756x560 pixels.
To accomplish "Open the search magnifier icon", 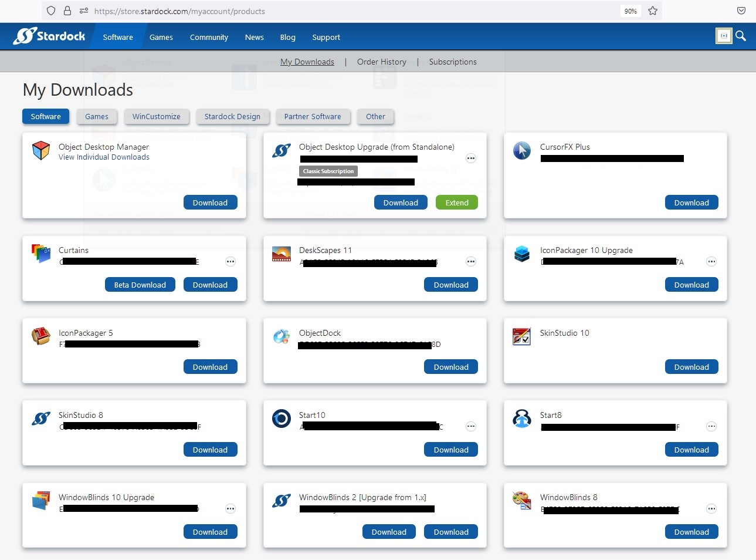I will (x=741, y=36).
